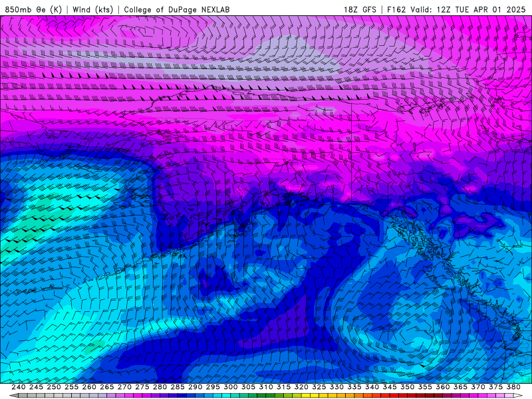Click the 310 legend value
This screenshot has height=399, width=532.
coord(265,387)
